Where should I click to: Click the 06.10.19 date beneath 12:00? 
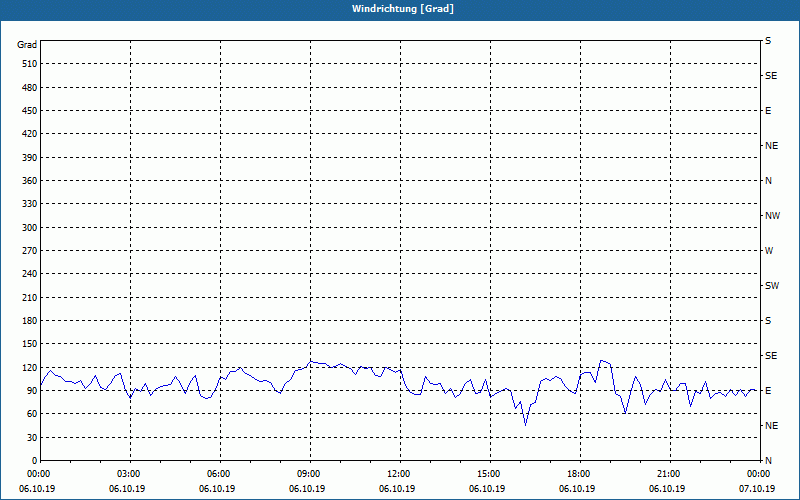397,489
